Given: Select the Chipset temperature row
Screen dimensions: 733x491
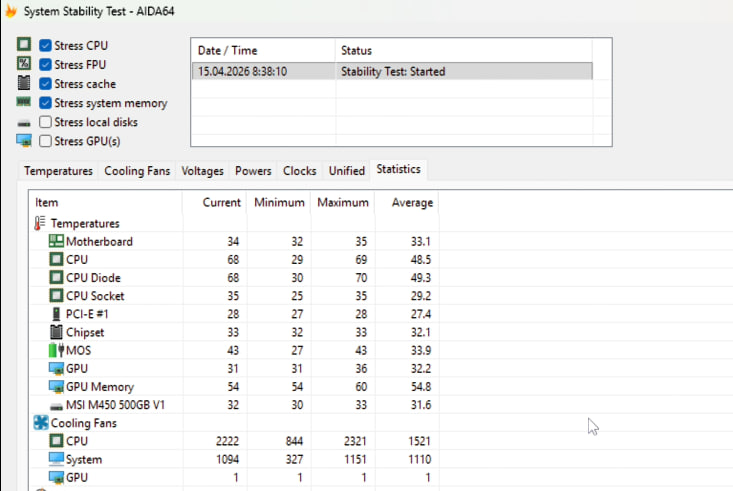Looking at the screenshot, I should 86,332.
